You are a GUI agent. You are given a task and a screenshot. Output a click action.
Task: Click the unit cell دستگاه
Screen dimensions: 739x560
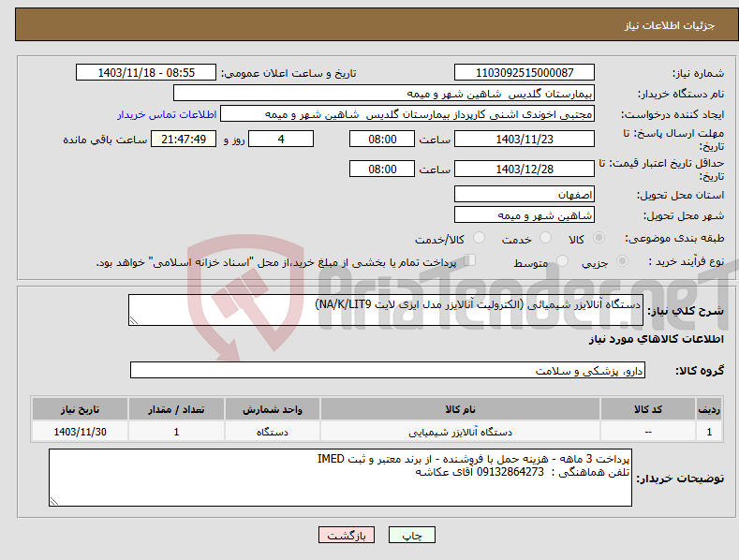273,432
